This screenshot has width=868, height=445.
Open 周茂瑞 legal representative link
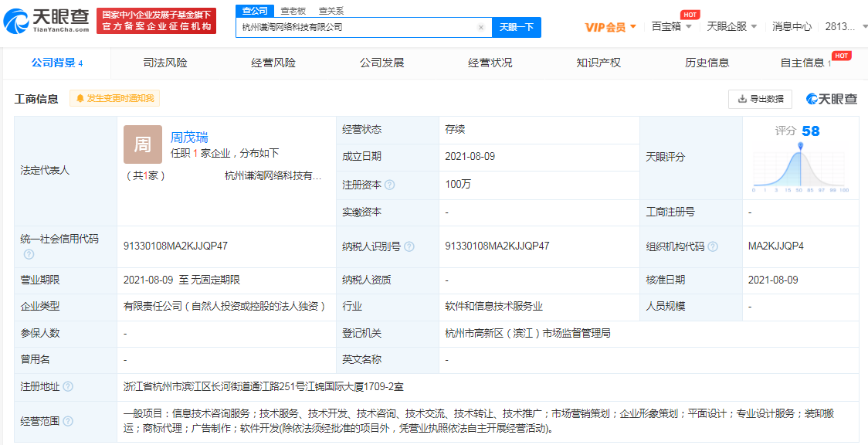[189, 138]
